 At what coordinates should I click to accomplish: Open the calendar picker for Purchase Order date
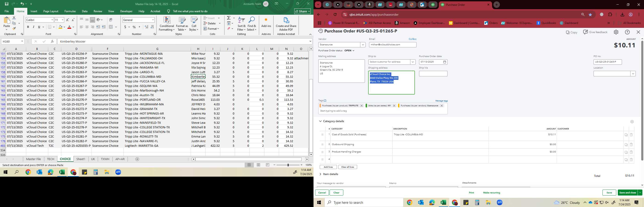point(445,62)
